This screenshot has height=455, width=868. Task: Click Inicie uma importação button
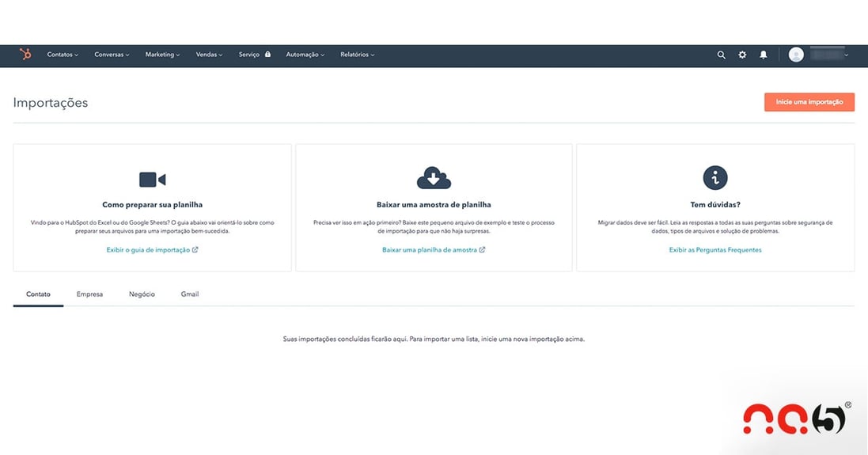809,102
